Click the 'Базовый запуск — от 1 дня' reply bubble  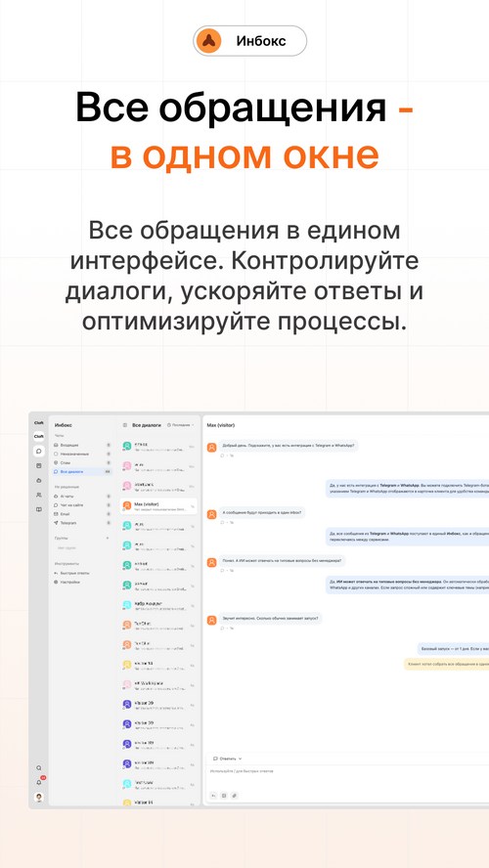(x=453, y=648)
